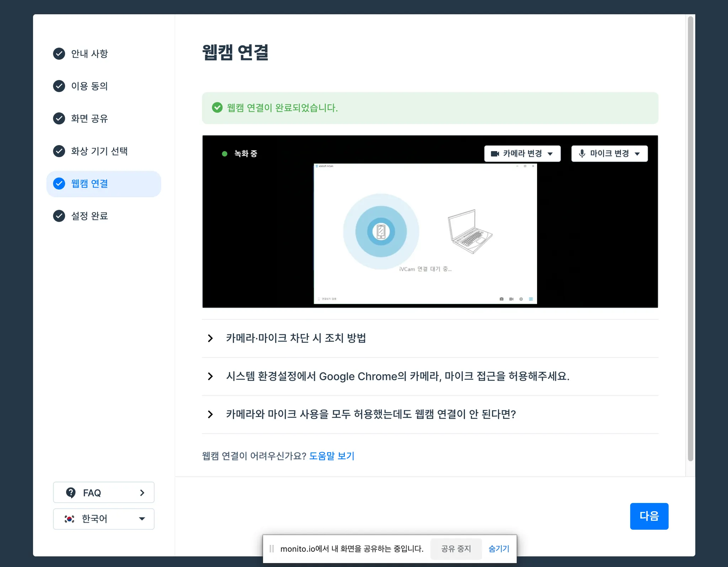Click the microphone icon on 마이크 변경 button

pyautogui.click(x=582, y=154)
